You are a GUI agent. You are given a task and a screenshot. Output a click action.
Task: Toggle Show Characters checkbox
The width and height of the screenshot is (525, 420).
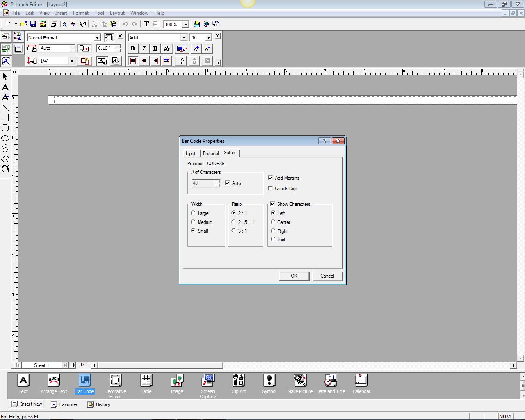tap(272, 204)
